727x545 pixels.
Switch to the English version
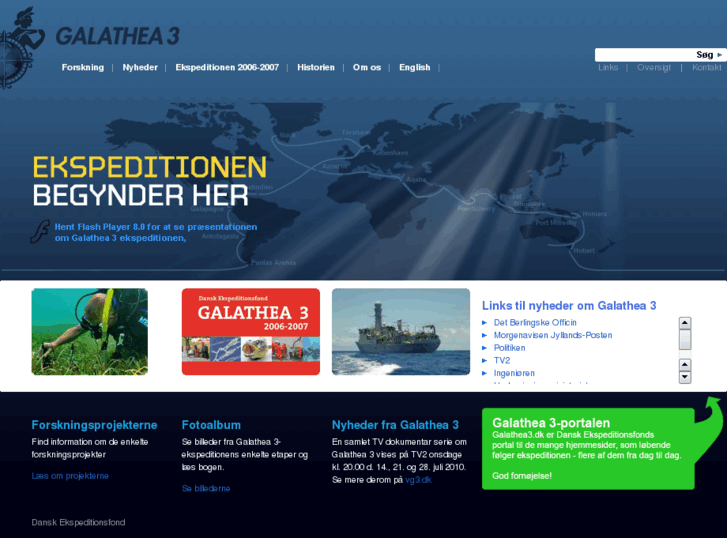click(415, 67)
